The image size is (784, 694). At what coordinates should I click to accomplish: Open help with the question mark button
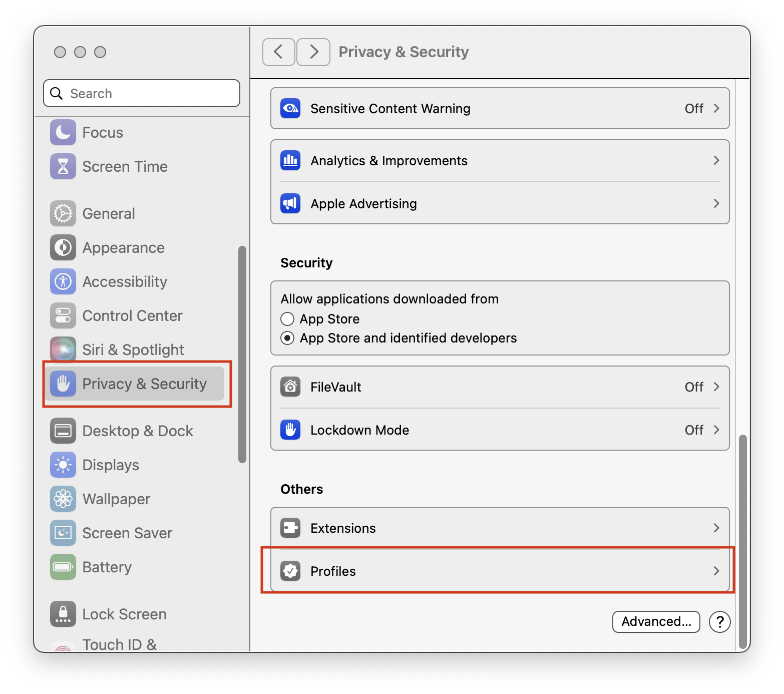tap(720, 622)
